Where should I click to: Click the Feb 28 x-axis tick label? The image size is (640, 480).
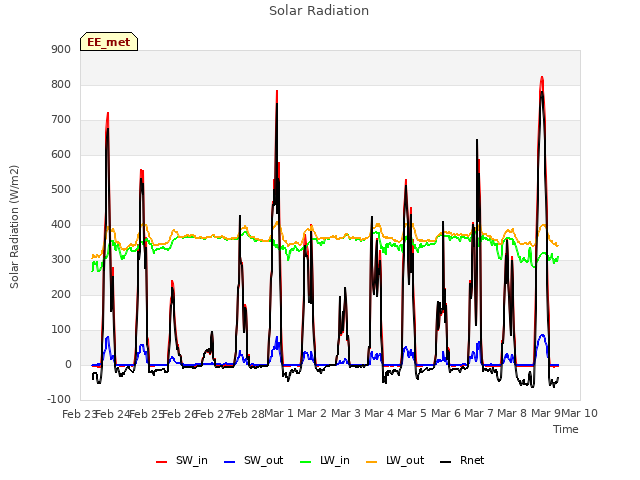(x=246, y=414)
